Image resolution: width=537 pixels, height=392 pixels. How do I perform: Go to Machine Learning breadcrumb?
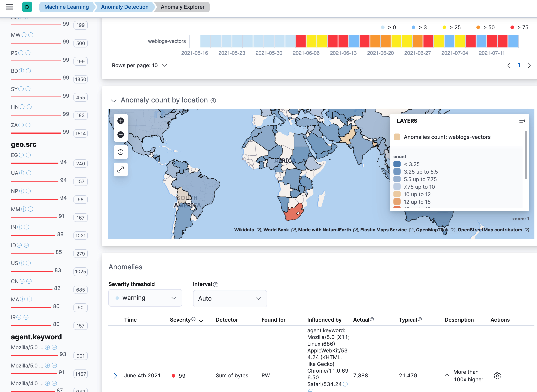tap(67, 7)
